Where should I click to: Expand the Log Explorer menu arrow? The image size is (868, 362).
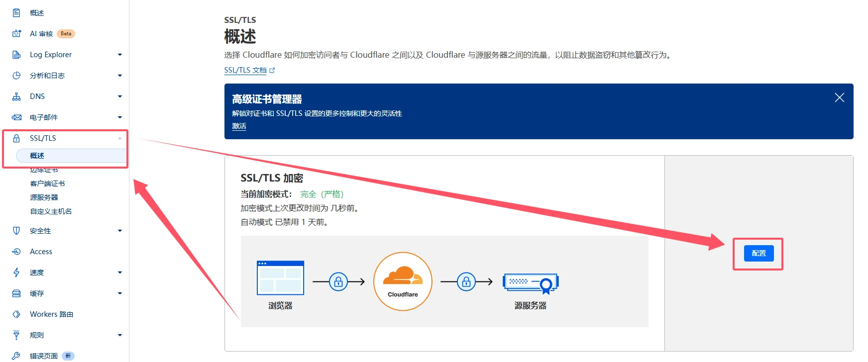click(120, 55)
